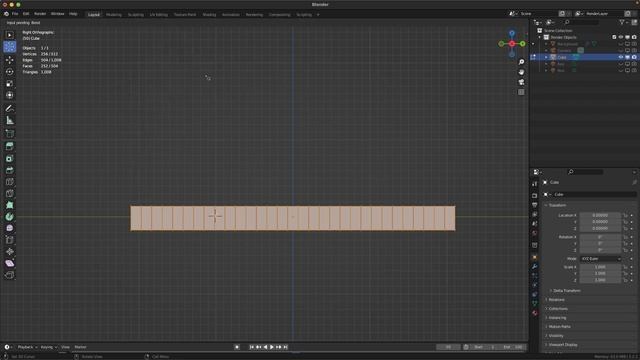Screen dimensions: 640x360
Task: Click the viewport pan hand icon
Action: 521,72
